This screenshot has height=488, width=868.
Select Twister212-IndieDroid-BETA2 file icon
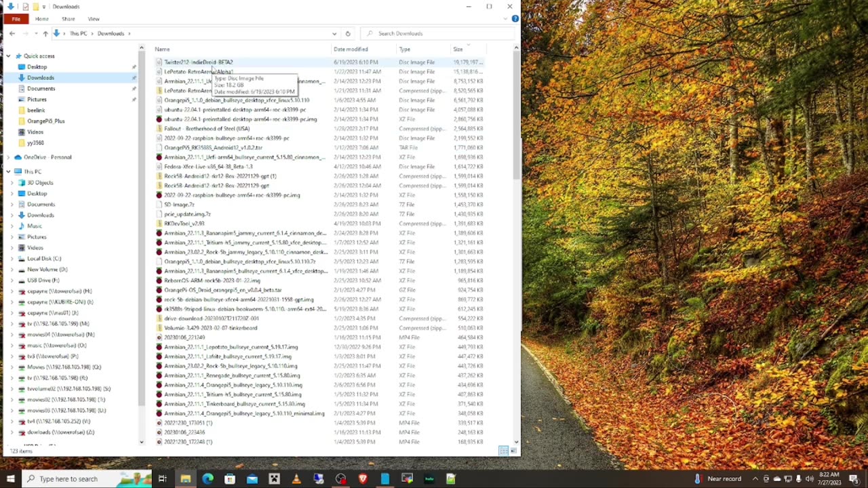(159, 62)
